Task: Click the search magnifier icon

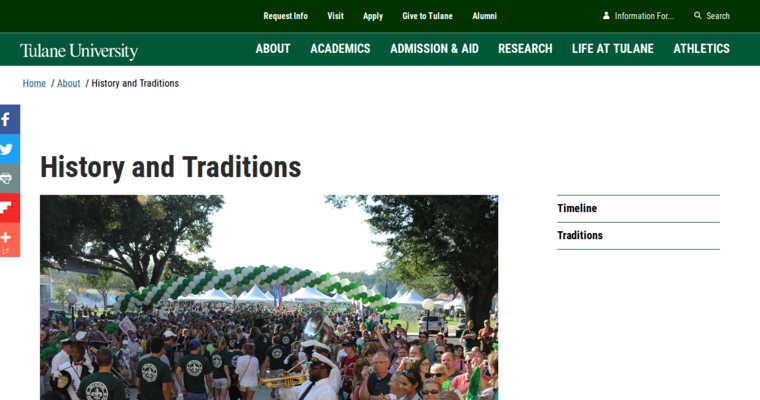Action: pyautogui.click(x=697, y=16)
